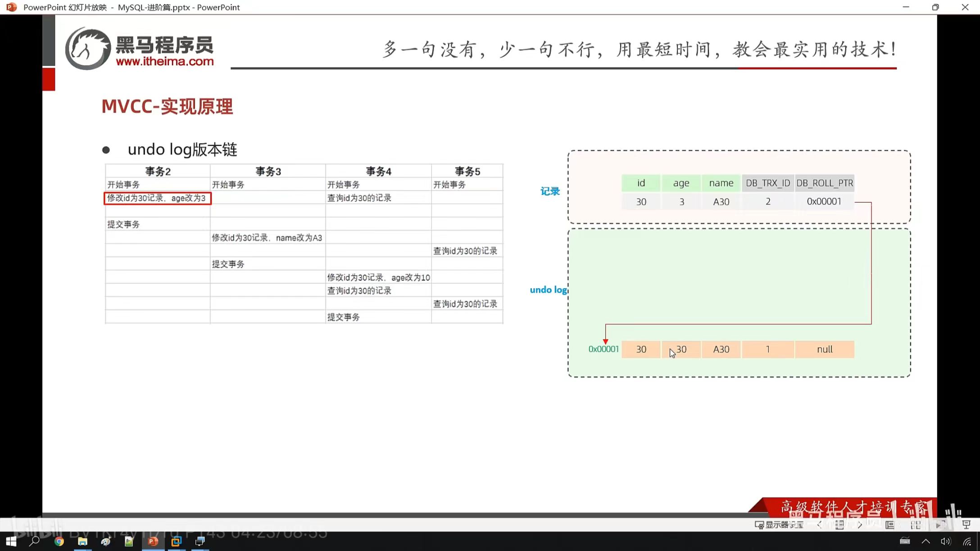Click the 记录 label
980x551 pixels.
click(x=550, y=191)
